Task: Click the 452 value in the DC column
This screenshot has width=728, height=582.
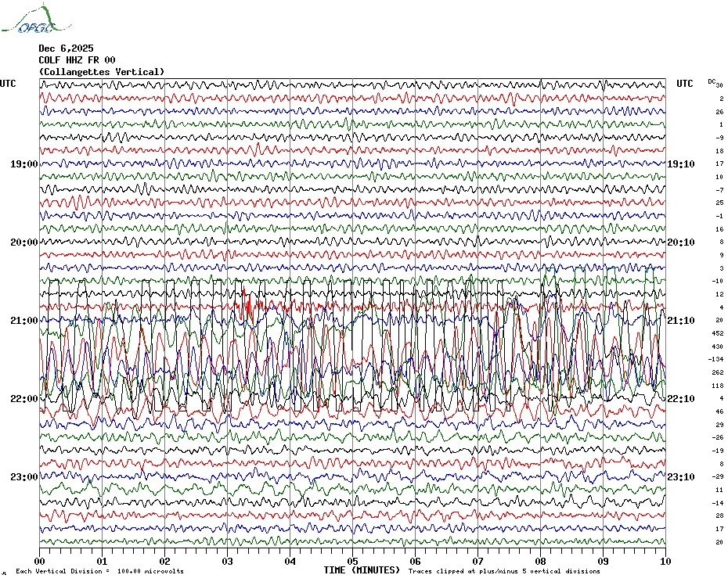Action: point(717,333)
